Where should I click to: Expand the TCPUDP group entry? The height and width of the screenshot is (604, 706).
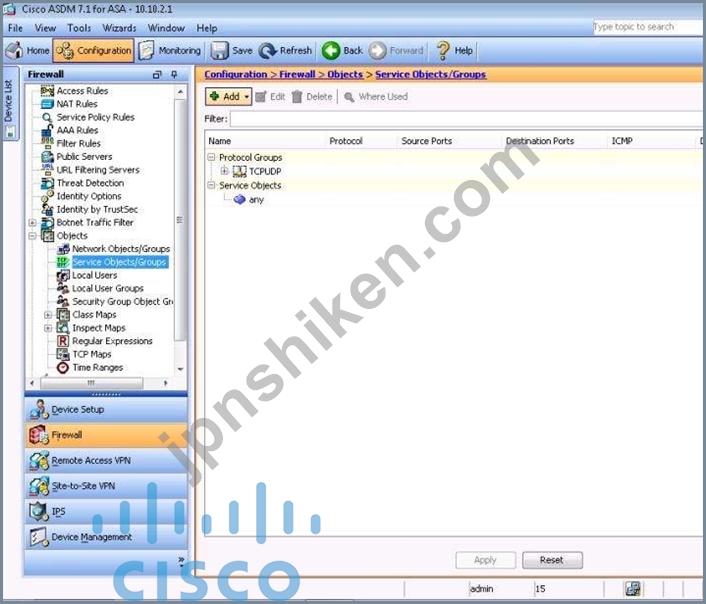click(x=224, y=171)
